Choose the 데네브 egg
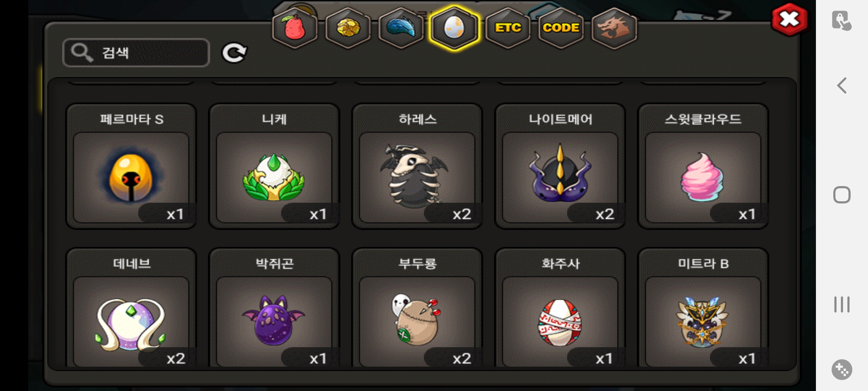Screen dimensions: 868x391 131,308
